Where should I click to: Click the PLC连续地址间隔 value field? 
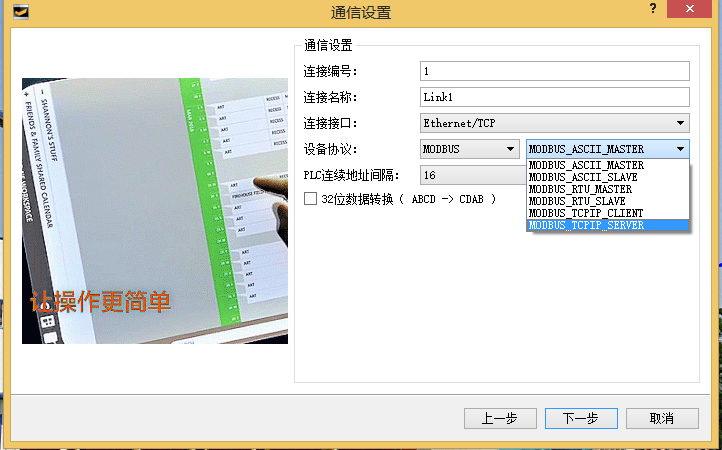470,175
